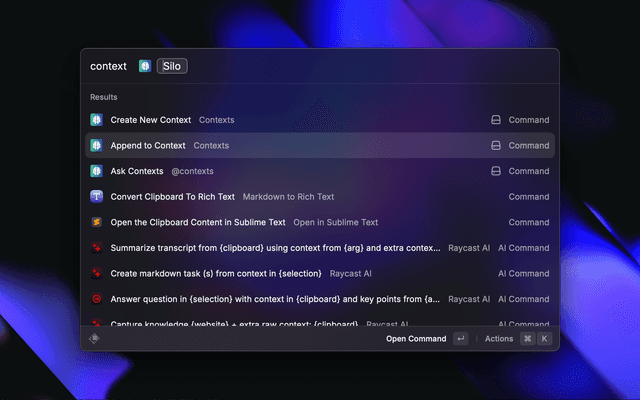640x400 pixels.
Task: Click the Silo brain icon in search bar
Action: pyautogui.click(x=145, y=66)
